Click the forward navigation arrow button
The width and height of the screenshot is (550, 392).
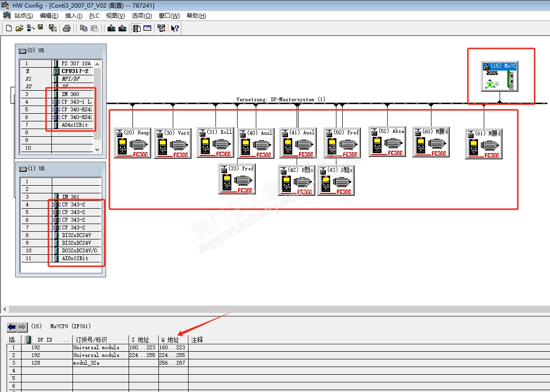click(x=22, y=327)
